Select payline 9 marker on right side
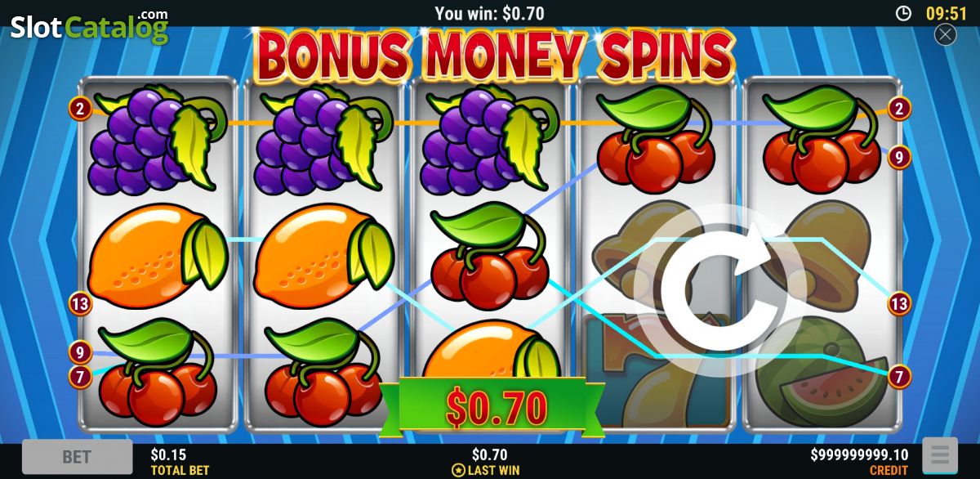The image size is (980, 479). pos(899,156)
